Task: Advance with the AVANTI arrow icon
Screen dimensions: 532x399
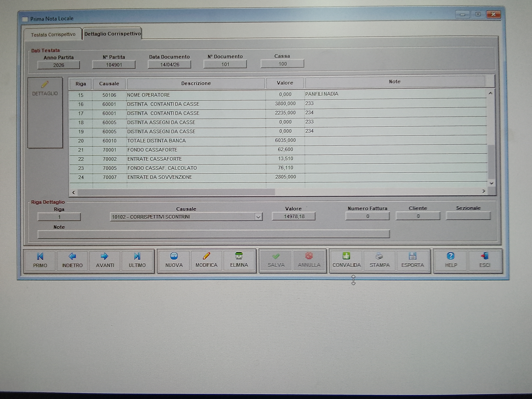Action: click(x=105, y=256)
